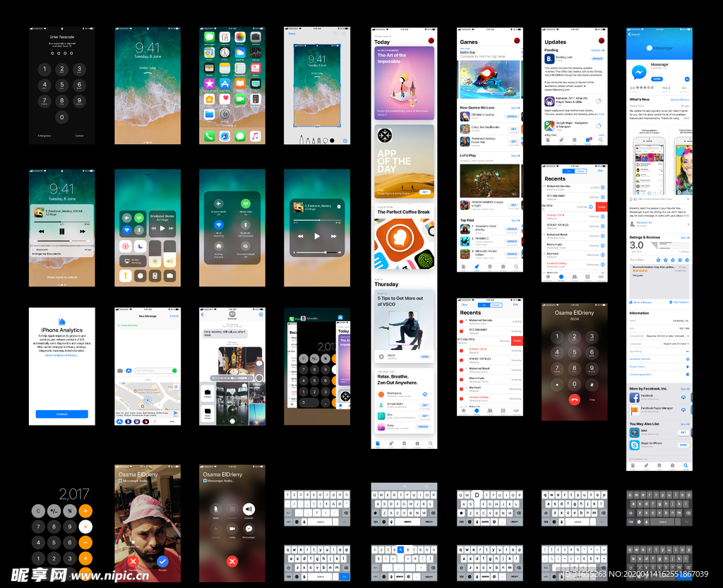Tap Done in screenshot markup editor
Viewport: 723px width, 588px height.
pyautogui.click(x=292, y=34)
